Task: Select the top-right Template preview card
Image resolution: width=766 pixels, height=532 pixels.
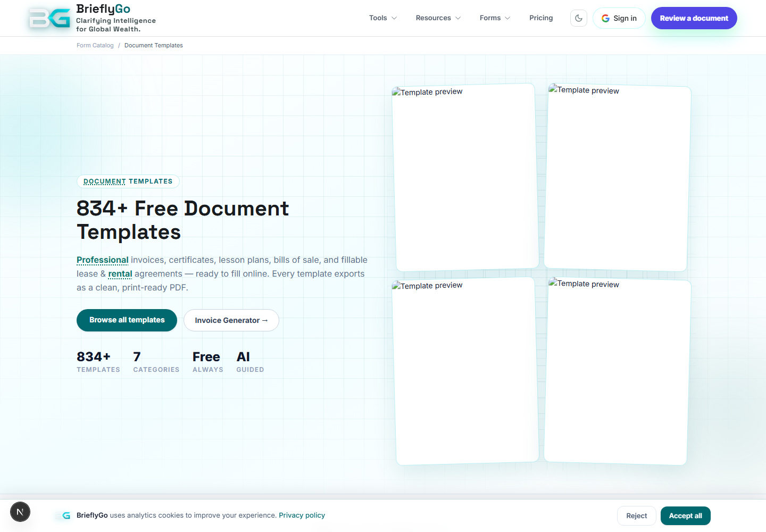Action: 618,177
